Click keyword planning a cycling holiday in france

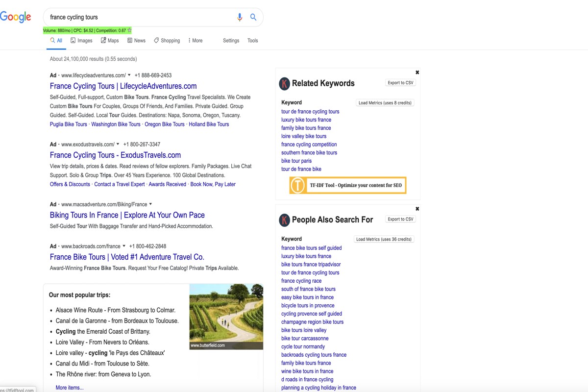point(318,388)
